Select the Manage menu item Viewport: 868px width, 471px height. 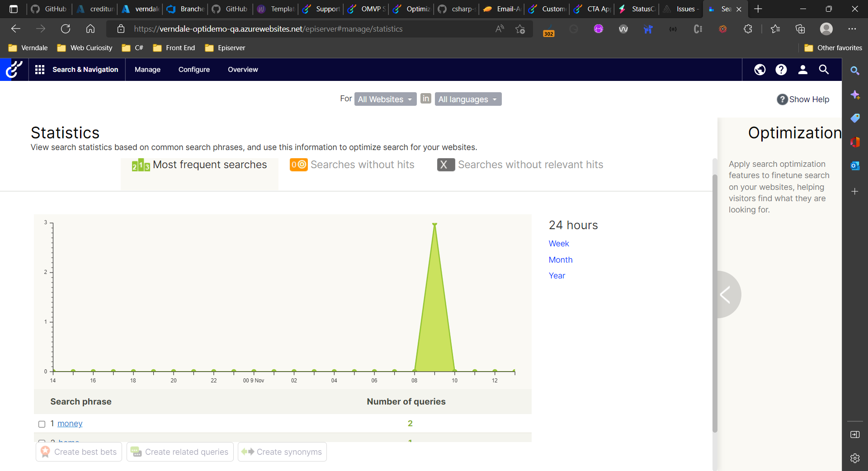coord(147,69)
